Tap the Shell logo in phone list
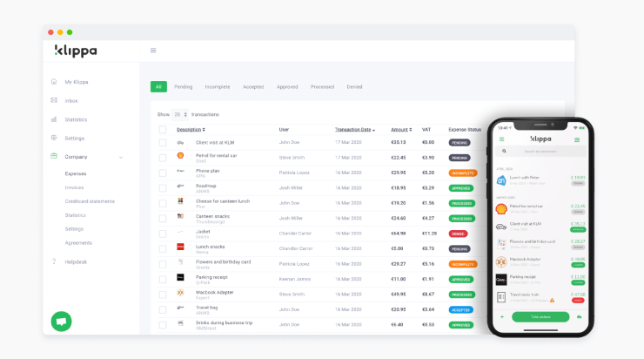The width and height of the screenshot is (644, 359). (x=501, y=209)
